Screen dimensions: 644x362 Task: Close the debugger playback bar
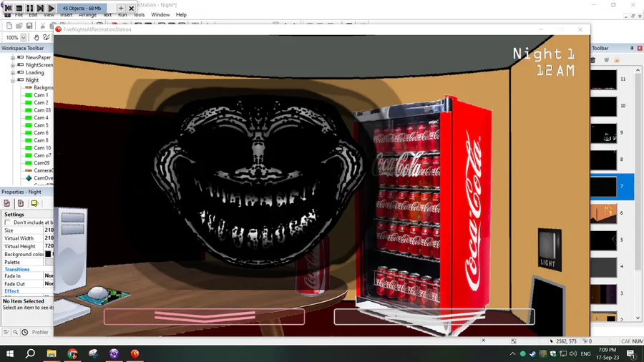[x=132, y=8]
